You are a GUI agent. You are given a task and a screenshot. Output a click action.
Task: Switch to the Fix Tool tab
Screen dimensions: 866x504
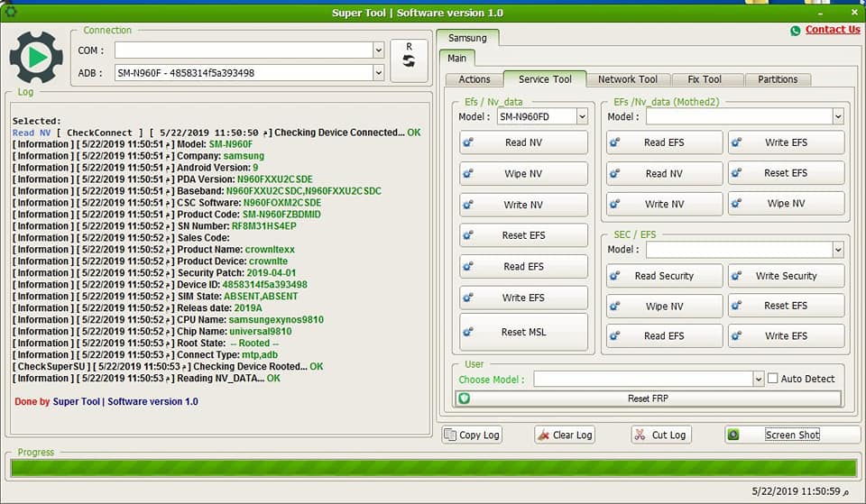point(705,79)
